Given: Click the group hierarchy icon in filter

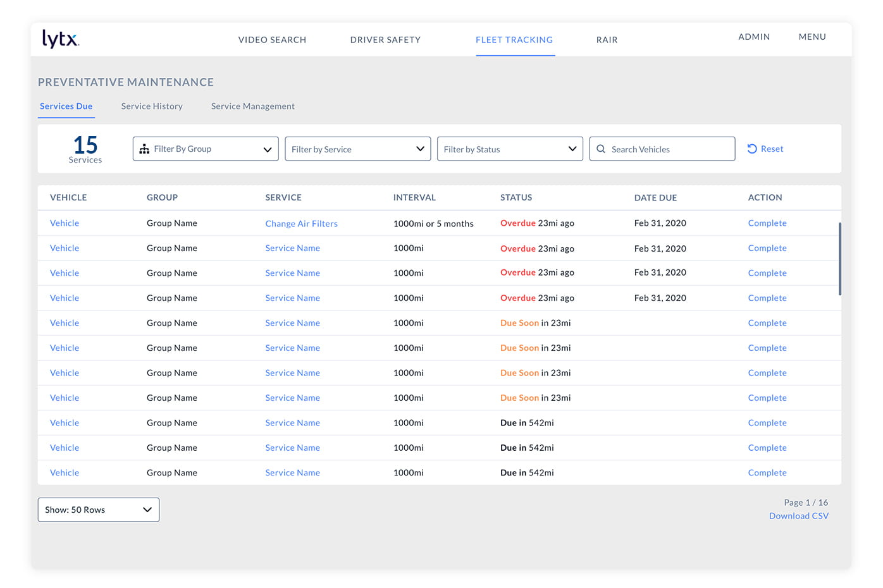Looking at the screenshot, I should coord(144,149).
